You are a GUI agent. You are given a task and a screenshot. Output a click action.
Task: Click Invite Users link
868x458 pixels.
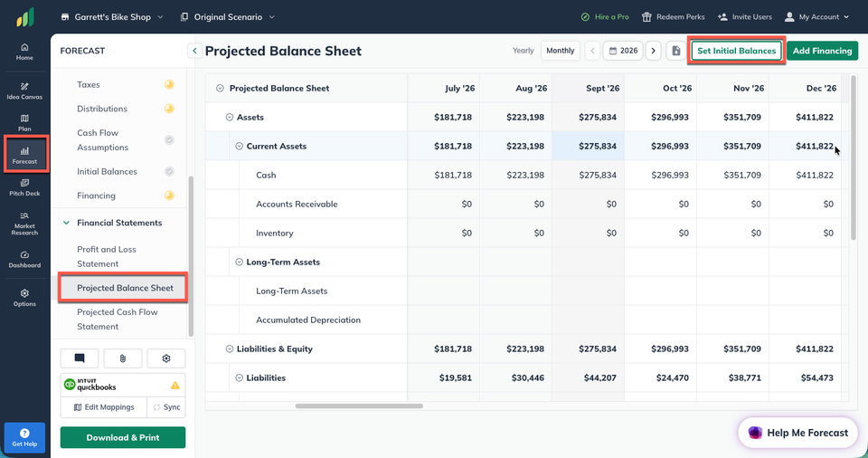(744, 17)
